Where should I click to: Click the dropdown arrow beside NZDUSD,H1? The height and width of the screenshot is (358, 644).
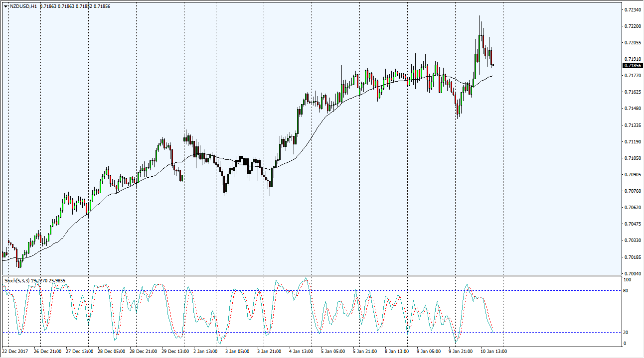tap(5, 6)
